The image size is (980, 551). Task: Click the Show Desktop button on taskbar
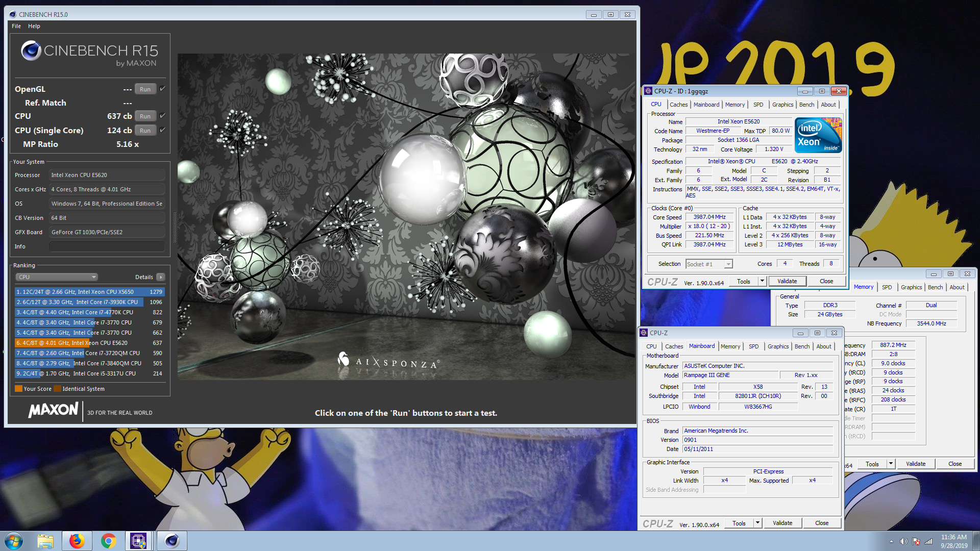[976, 541]
